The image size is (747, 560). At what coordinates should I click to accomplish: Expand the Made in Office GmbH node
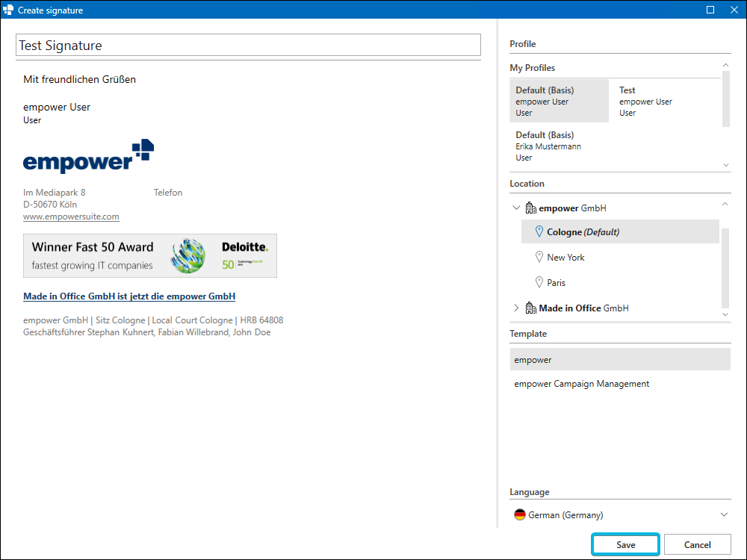tap(516, 308)
